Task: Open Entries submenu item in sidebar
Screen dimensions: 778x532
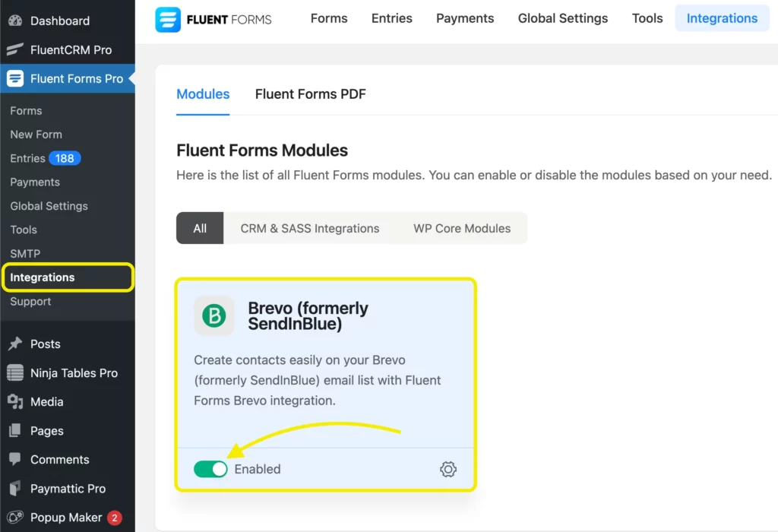Action: pos(27,158)
